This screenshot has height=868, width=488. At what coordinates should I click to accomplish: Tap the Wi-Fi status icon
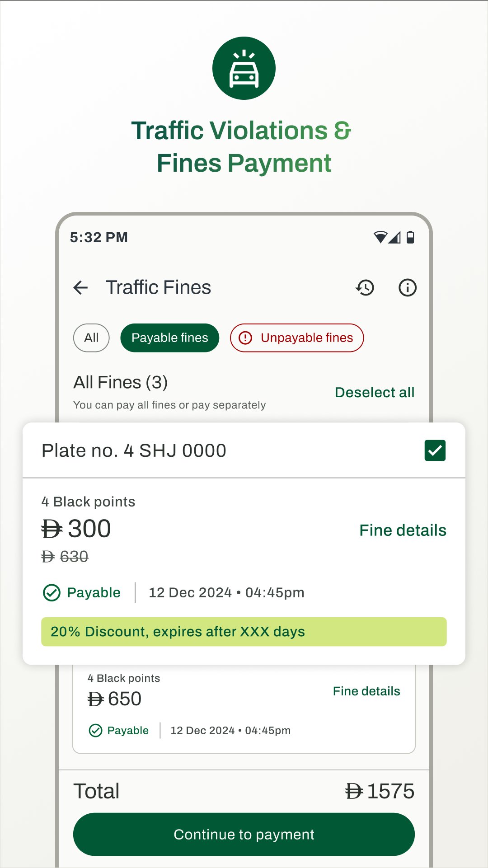(380, 237)
